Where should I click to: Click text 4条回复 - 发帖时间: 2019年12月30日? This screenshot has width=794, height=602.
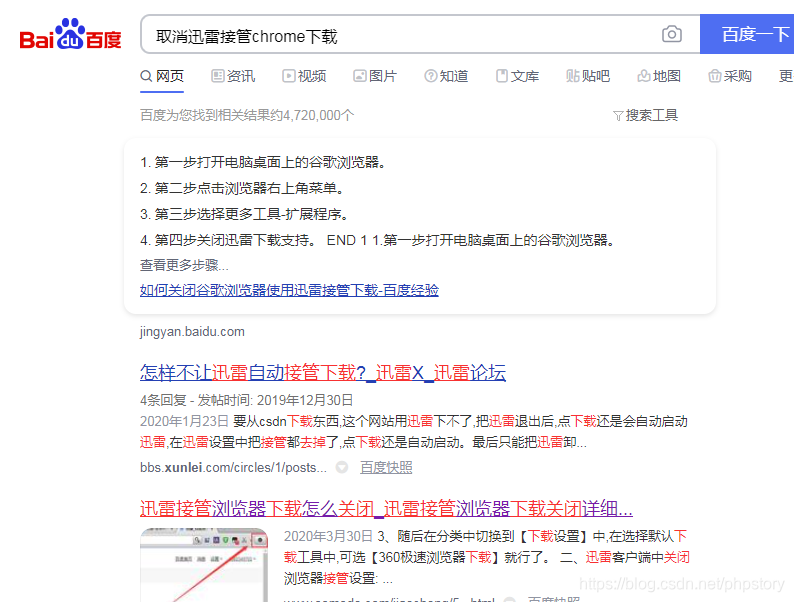tap(246, 400)
